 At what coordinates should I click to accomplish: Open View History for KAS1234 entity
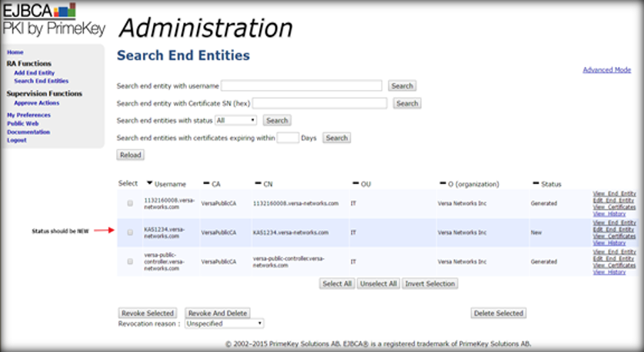click(609, 243)
